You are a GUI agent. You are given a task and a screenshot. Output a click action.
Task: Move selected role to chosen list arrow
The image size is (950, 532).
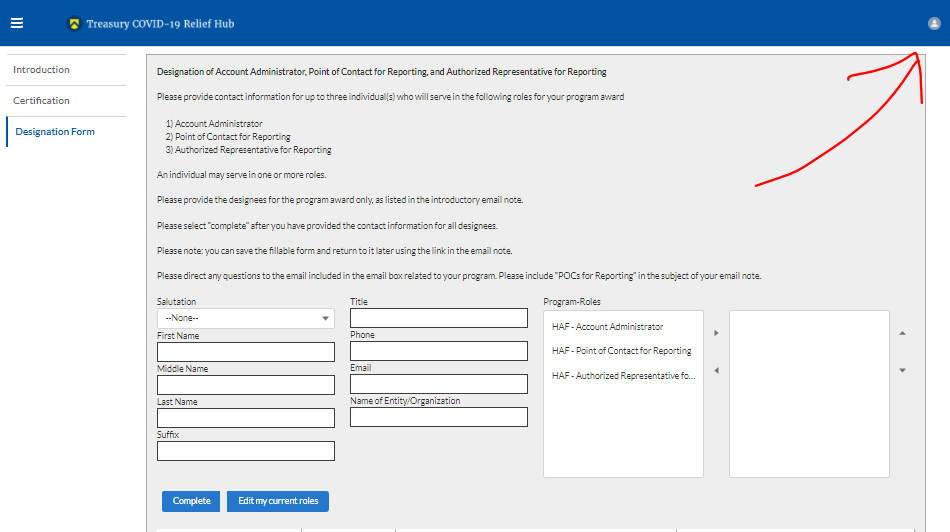point(715,333)
